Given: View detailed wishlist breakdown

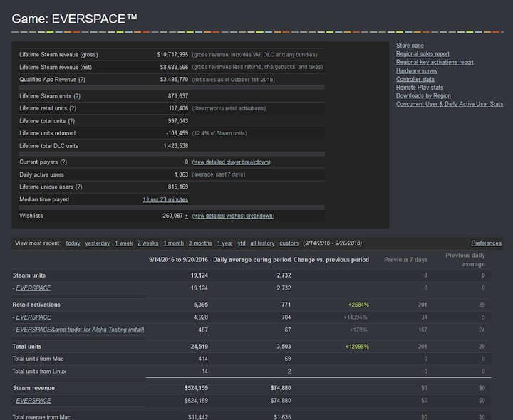Looking at the screenshot, I should pyautogui.click(x=233, y=216).
